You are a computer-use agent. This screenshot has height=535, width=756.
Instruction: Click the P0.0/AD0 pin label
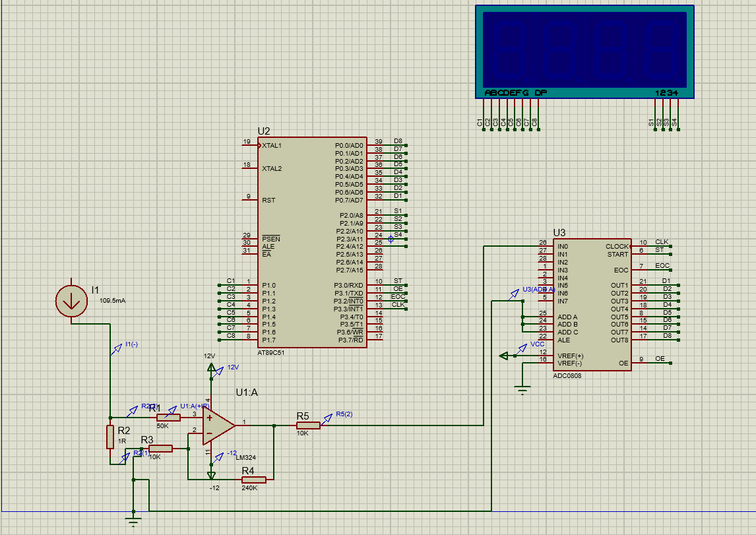(x=349, y=146)
